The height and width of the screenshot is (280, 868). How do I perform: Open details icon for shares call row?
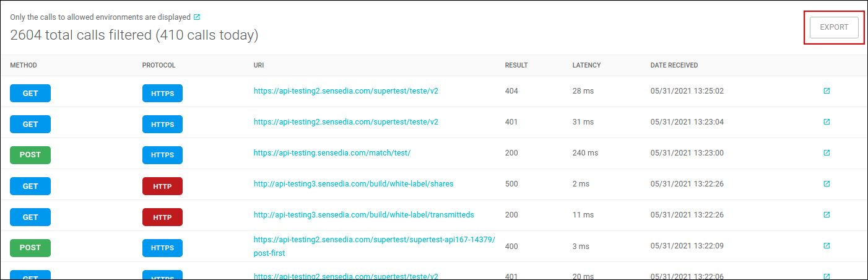tap(827, 184)
